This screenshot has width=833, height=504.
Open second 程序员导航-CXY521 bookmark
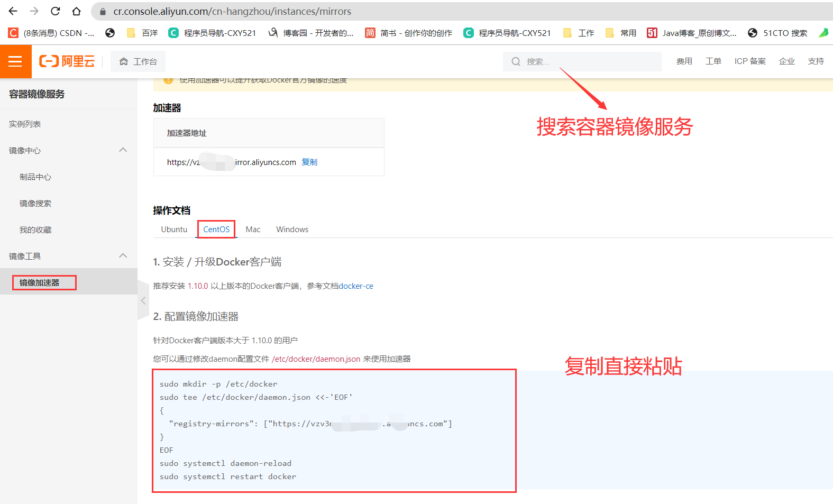tap(507, 33)
